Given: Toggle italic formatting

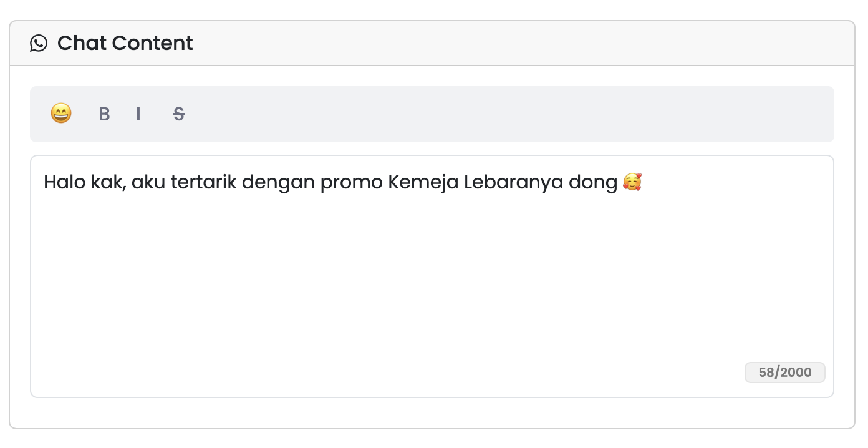Looking at the screenshot, I should point(138,114).
